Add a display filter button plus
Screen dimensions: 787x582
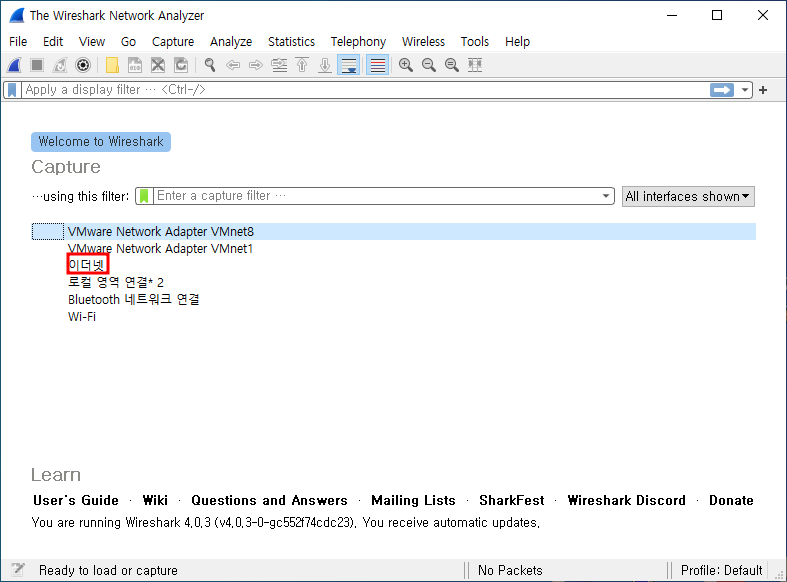tap(763, 90)
